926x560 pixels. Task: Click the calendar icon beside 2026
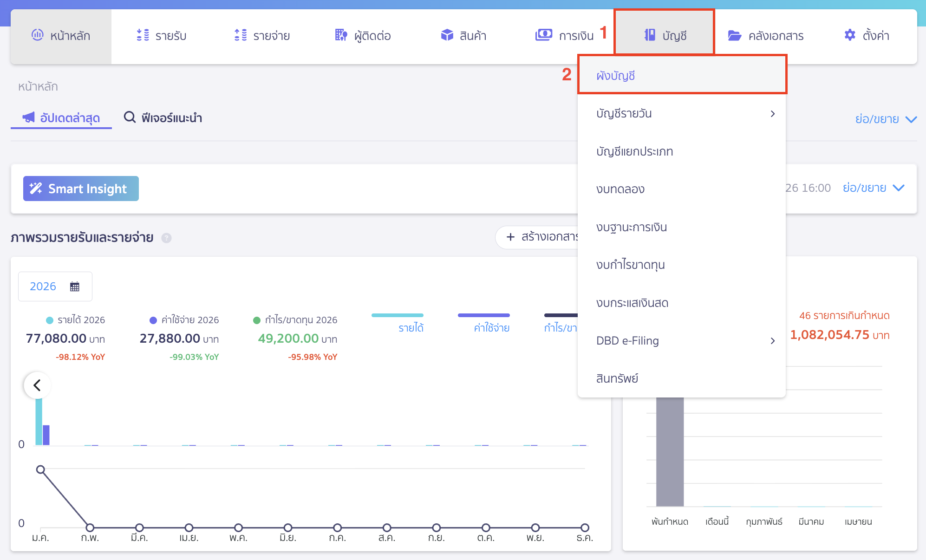click(x=74, y=287)
